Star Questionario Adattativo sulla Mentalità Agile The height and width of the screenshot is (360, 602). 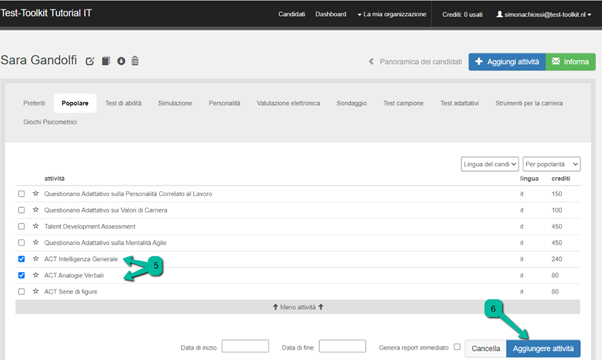point(36,243)
